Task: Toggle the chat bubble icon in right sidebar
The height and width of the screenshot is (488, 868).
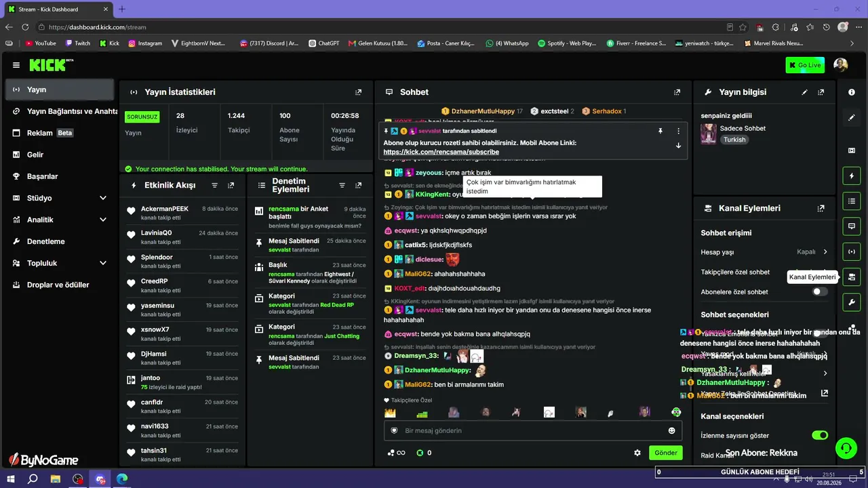Action: 852,226
